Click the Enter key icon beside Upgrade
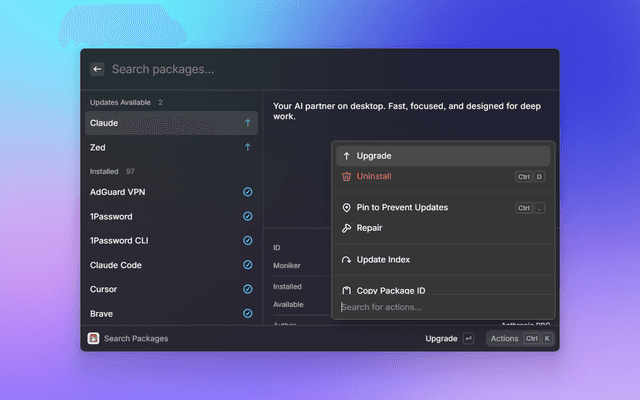The width and height of the screenshot is (640, 400). (x=468, y=339)
